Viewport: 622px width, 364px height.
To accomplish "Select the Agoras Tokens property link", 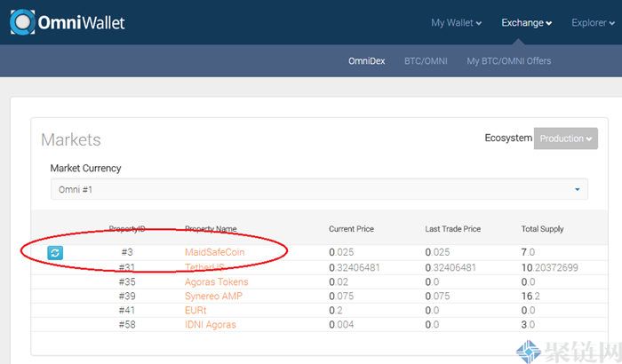I will (216, 281).
